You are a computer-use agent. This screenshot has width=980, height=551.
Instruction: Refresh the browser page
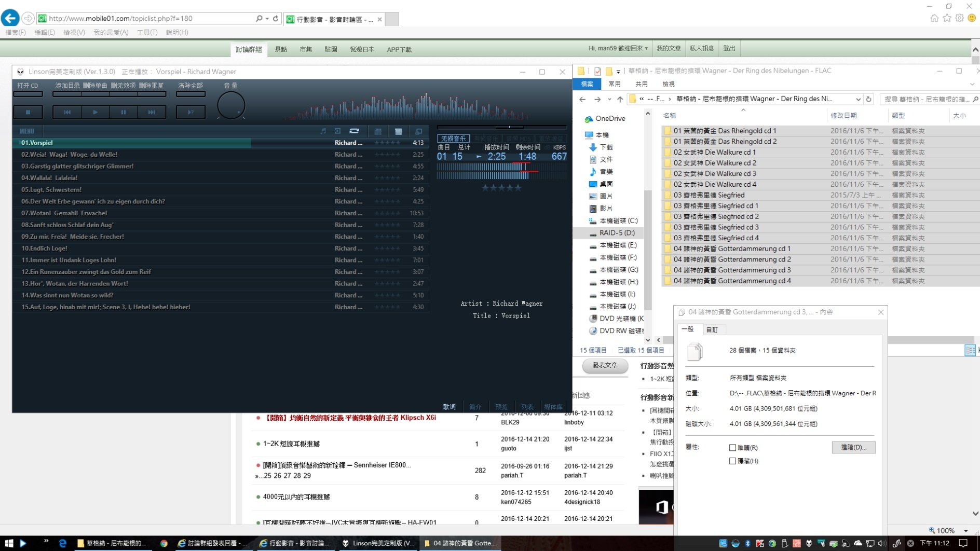[276, 18]
